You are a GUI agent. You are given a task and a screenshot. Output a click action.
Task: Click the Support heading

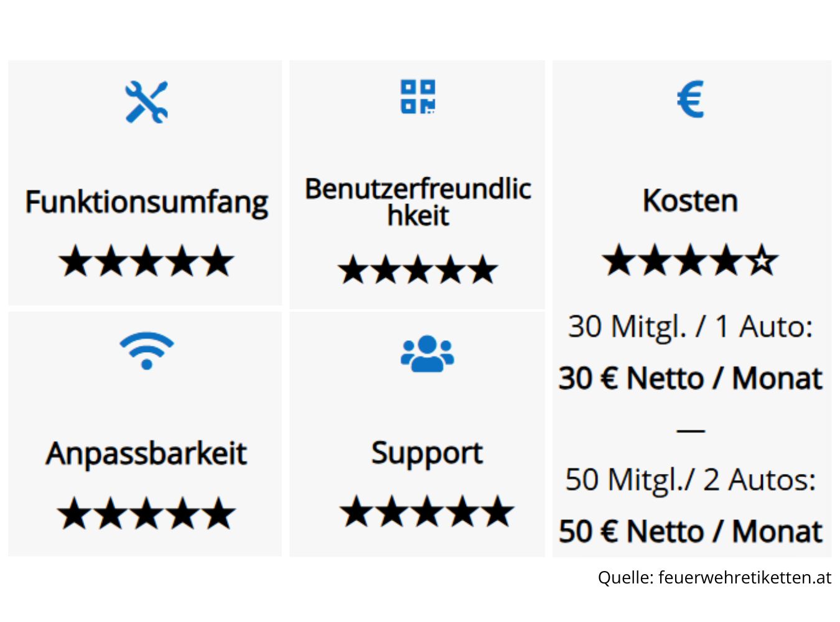[x=427, y=453]
